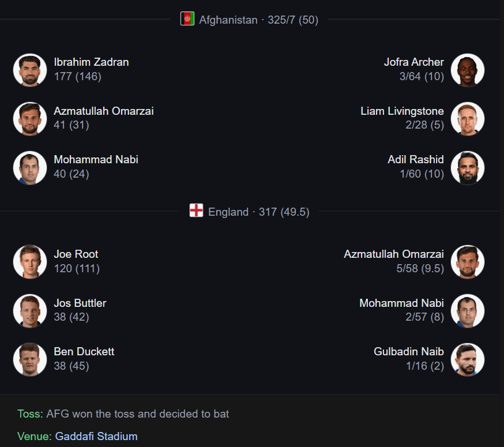Click Nabi's photo next to 40 (24)
This screenshot has height=447, width=504.
point(30,168)
